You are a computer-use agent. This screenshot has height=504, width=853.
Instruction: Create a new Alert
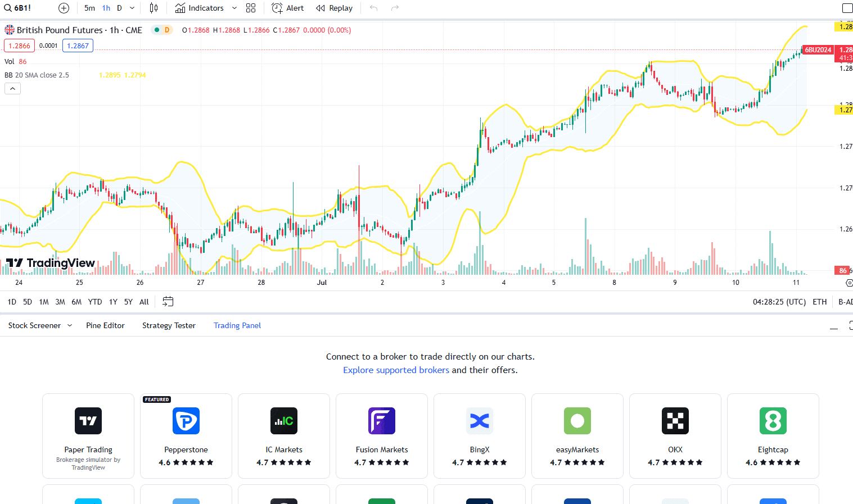287,8
